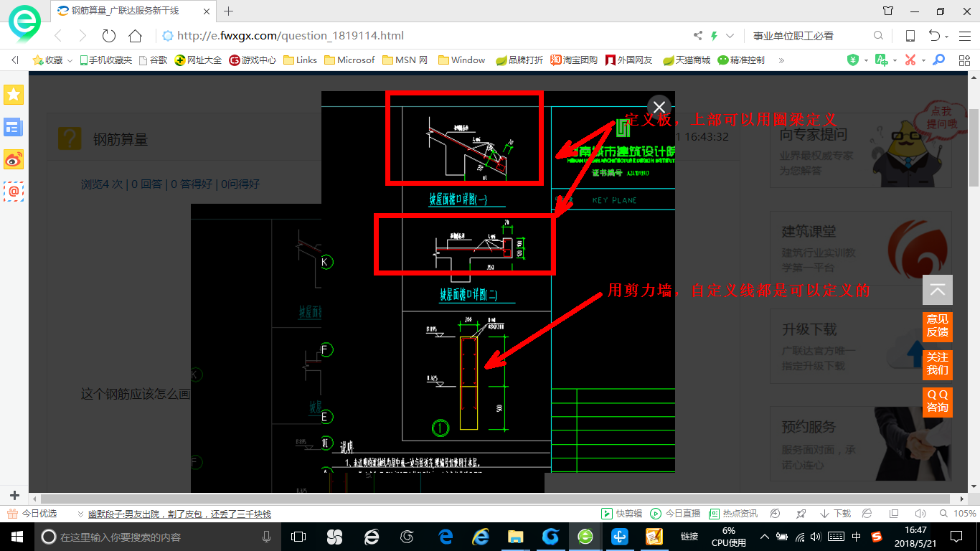Click the 意见反馈 feedback button
This screenshot has height=551, width=980.
937,326
